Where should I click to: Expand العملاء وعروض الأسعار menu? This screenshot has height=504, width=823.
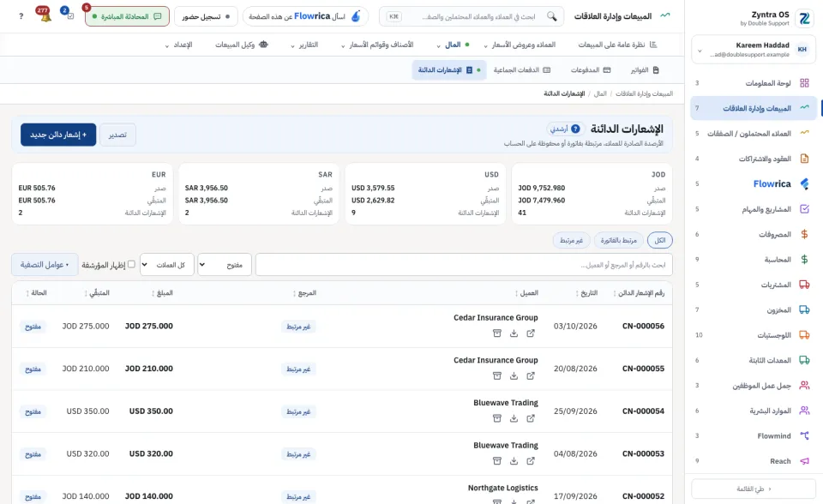[520, 45]
